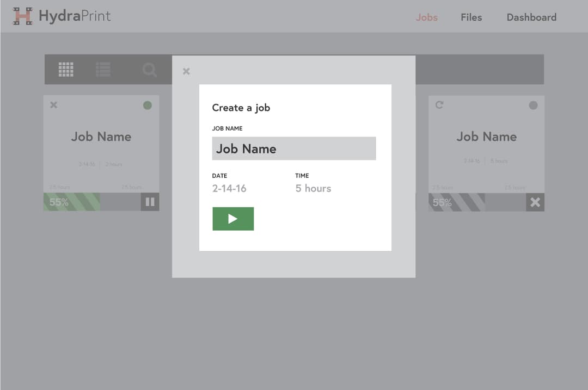Click green status dot on left card

pos(148,106)
